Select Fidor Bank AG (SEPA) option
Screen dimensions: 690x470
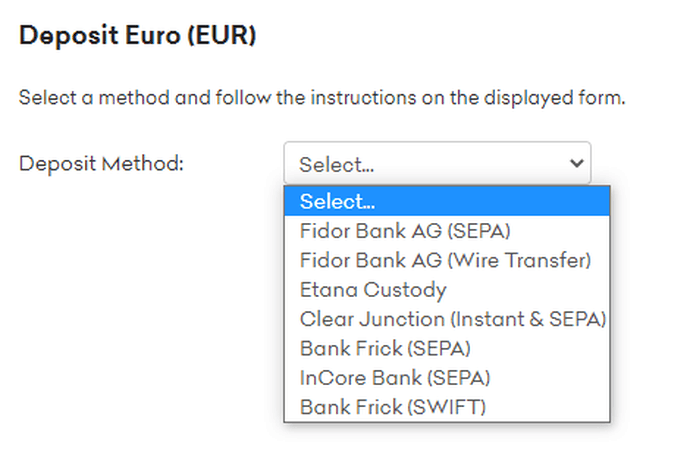coord(405,231)
